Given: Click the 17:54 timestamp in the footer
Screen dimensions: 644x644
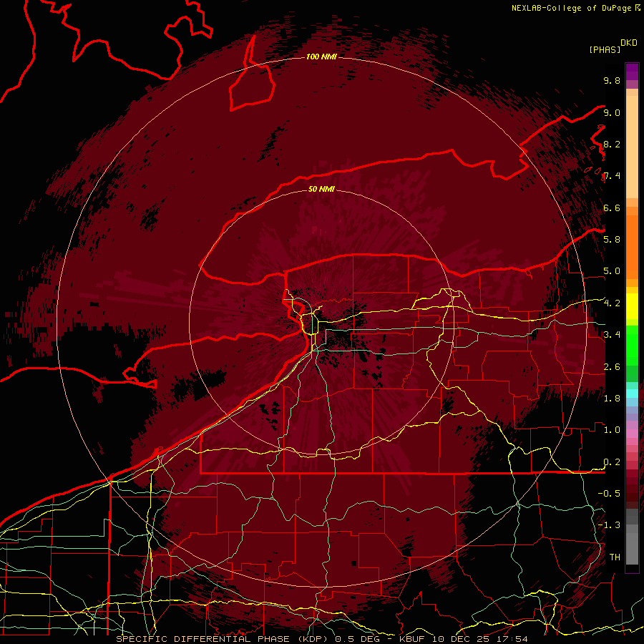Looking at the screenshot, I should coord(512,639).
